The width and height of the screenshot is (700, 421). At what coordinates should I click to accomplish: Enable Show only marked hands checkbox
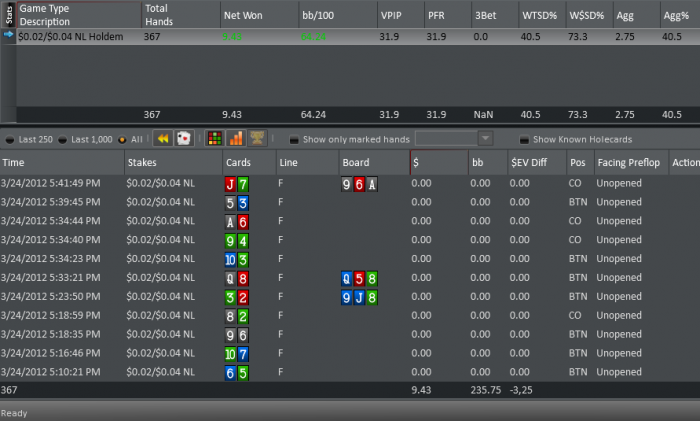294,140
